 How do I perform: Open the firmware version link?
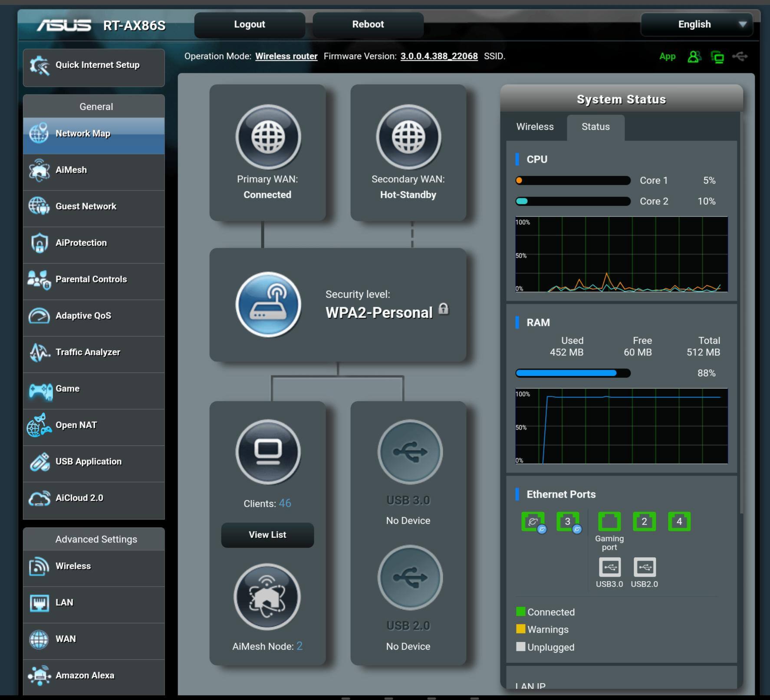[439, 56]
